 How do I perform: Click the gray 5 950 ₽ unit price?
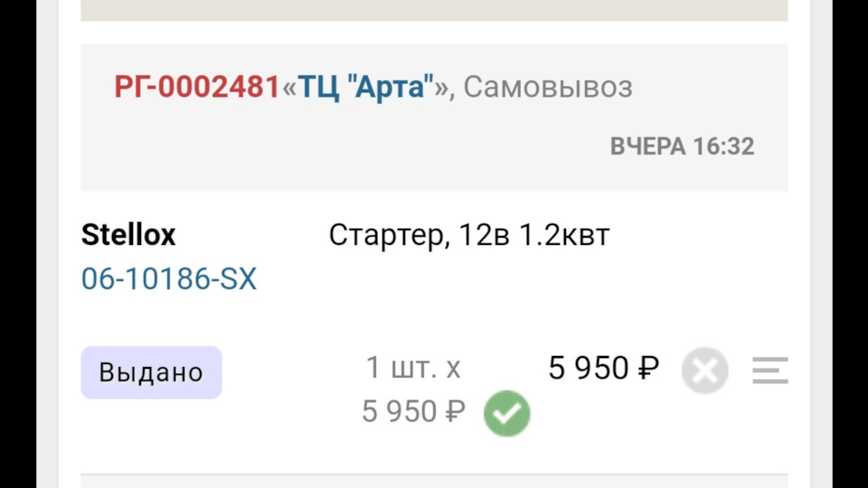(x=413, y=412)
